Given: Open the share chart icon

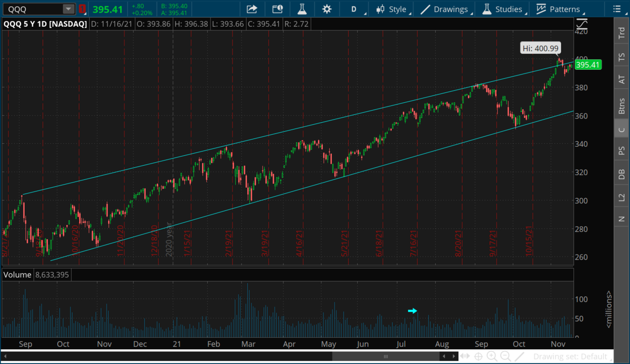Looking at the screenshot, I should 252,9.
